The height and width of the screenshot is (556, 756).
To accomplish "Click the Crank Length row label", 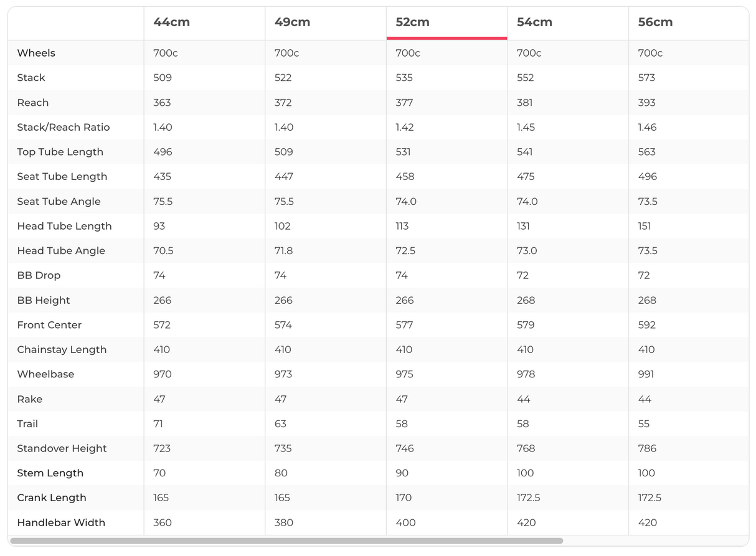I will [52, 497].
